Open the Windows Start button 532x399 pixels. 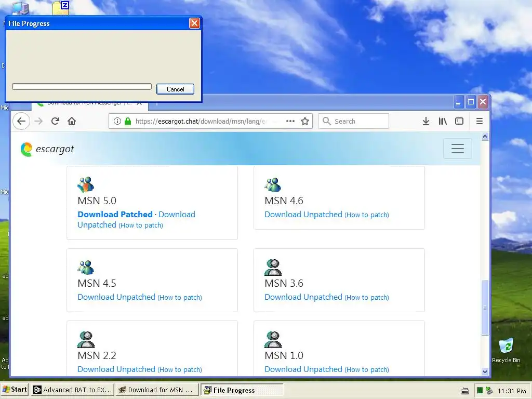point(15,390)
